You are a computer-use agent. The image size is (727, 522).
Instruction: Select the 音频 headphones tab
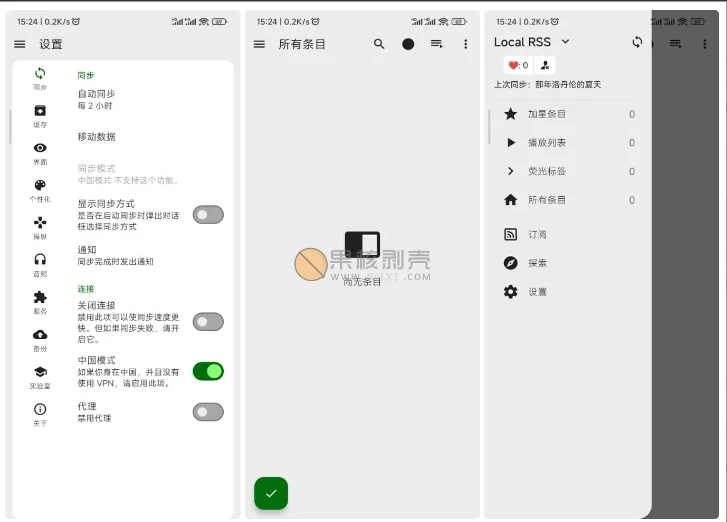click(x=40, y=265)
